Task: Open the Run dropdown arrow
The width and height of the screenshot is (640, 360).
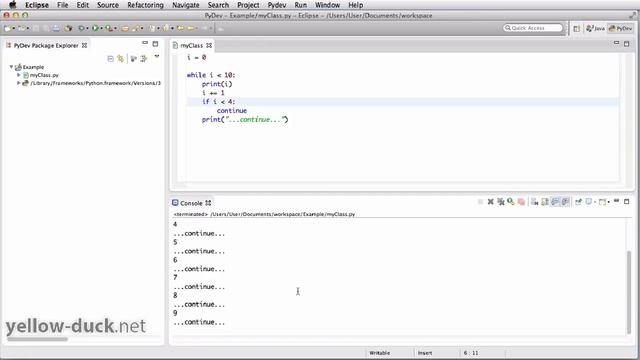Action: [x=101, y=29]
